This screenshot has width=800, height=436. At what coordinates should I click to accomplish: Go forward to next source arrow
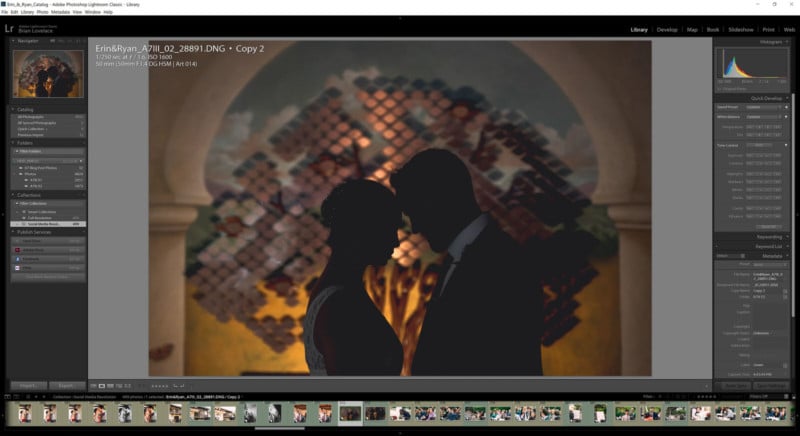(43, 396)
